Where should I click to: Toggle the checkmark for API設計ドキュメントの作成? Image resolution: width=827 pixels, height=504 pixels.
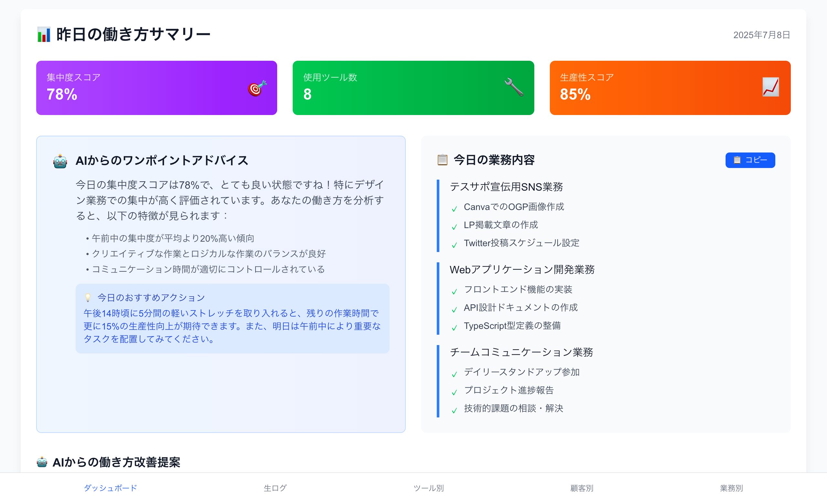coord(455,308)
